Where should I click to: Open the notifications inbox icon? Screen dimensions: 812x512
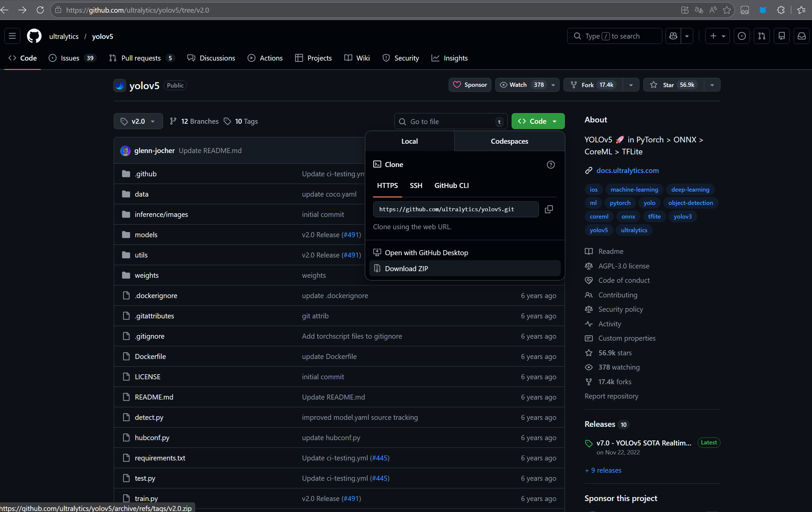click(801, 36)
